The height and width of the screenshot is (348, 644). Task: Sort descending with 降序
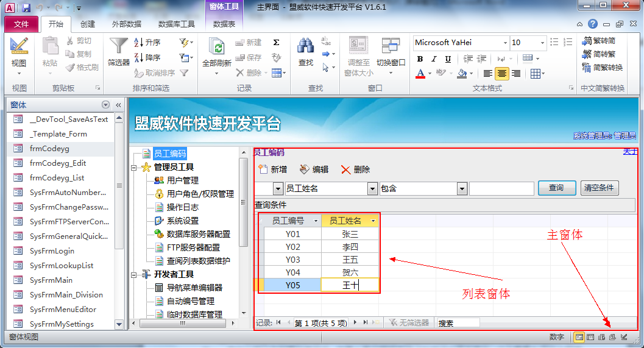(x=147, y=57)
